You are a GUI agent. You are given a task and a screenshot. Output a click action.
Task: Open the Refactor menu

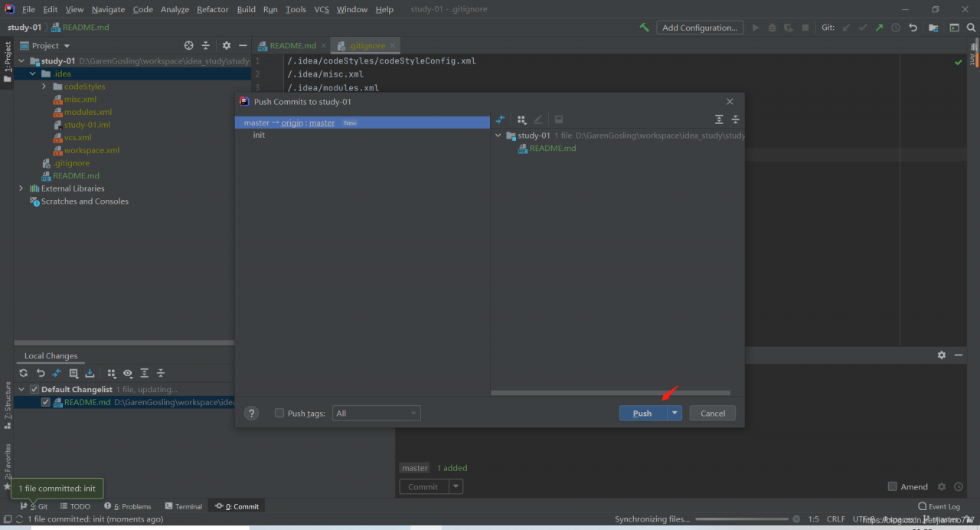pos(213,9)
